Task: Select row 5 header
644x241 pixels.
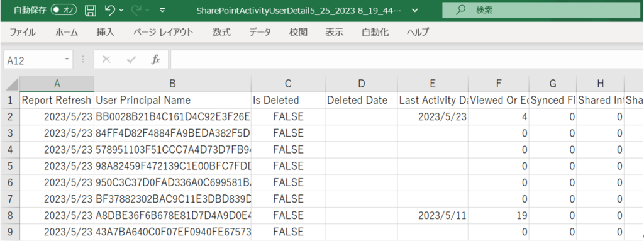Action: coord(10,166)
